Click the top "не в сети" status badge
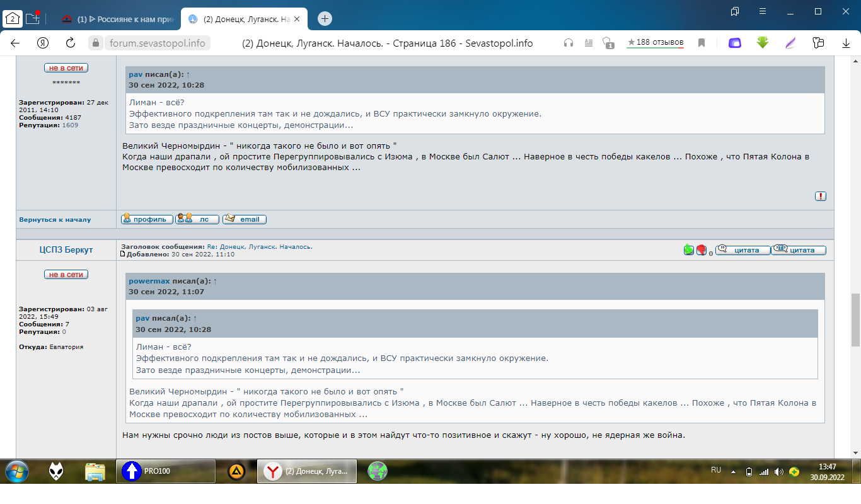 [66, 68]
